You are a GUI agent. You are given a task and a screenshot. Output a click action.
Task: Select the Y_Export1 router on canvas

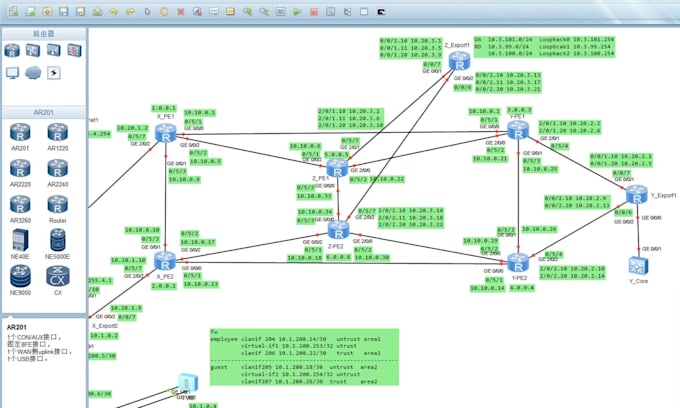coord(637,194)
